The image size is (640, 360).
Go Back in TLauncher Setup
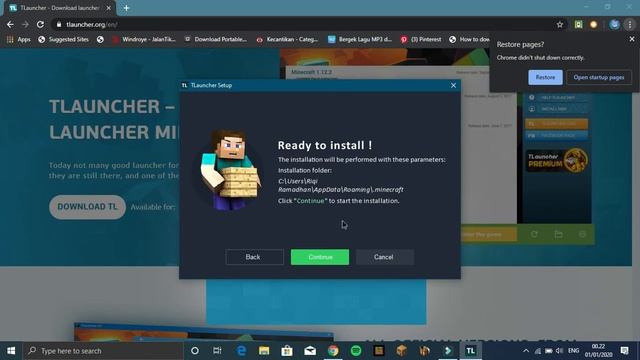254,257
